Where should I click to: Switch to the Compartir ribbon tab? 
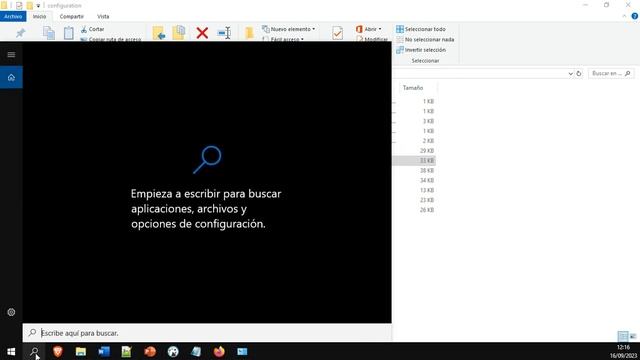click(71, 16)
